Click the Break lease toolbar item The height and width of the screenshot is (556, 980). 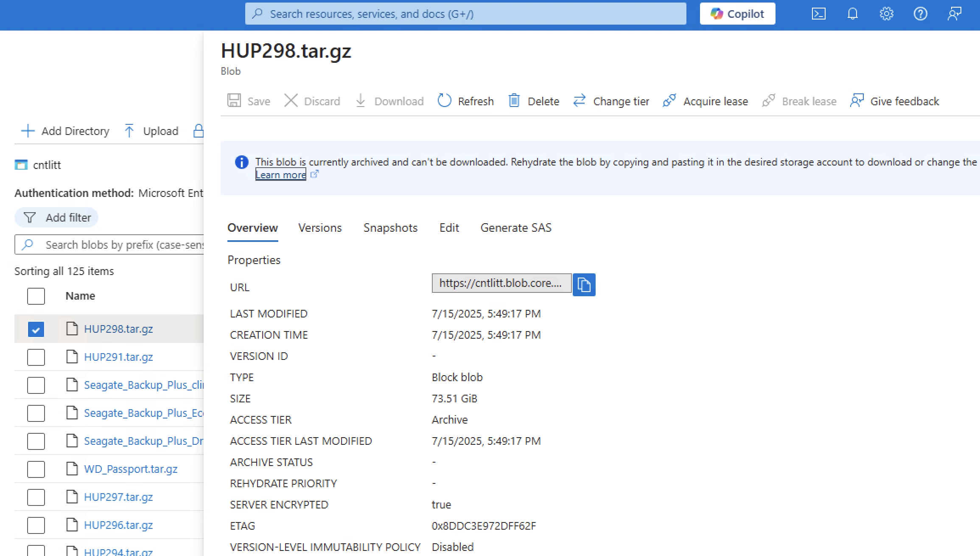799,101
